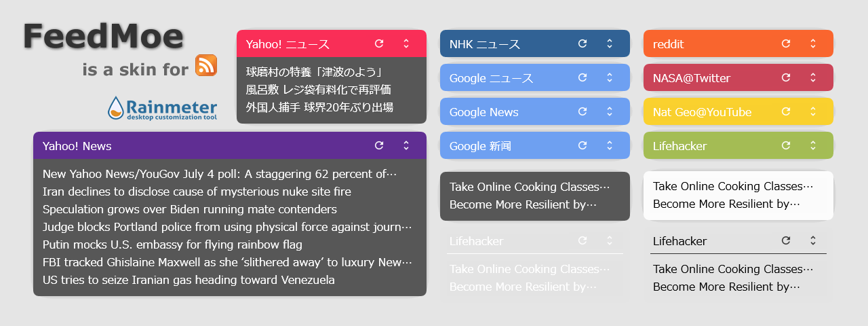Viewport: 868px width, 326px height.
Task: Expand the Google News feed
Action: point(610,111)
